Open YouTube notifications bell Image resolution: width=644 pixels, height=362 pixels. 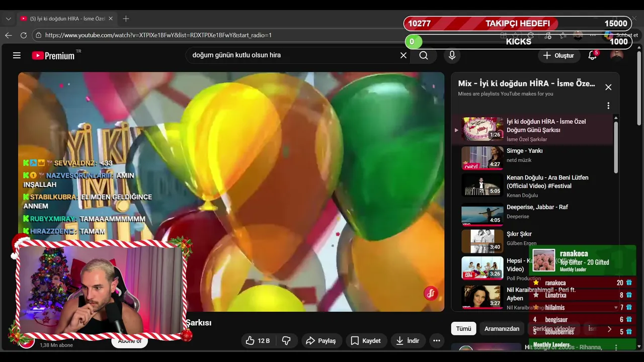[x=593, y=55]
